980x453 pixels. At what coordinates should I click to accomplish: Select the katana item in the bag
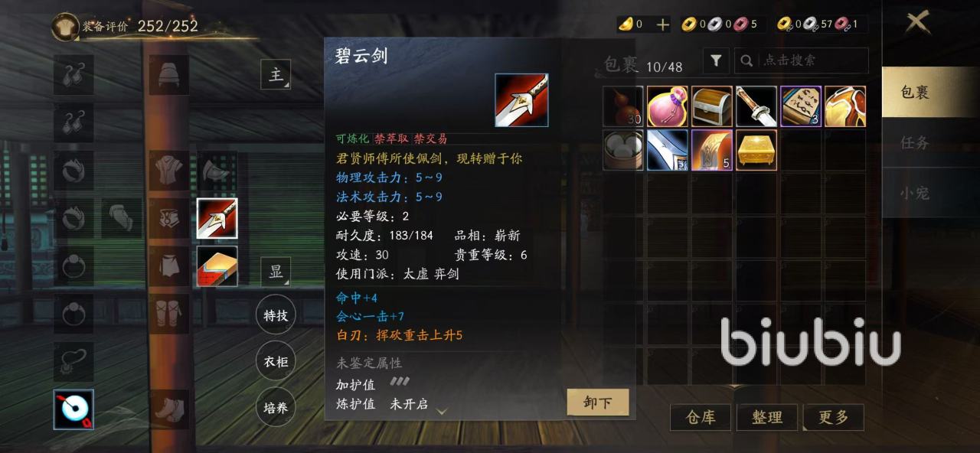pos(756,106)
